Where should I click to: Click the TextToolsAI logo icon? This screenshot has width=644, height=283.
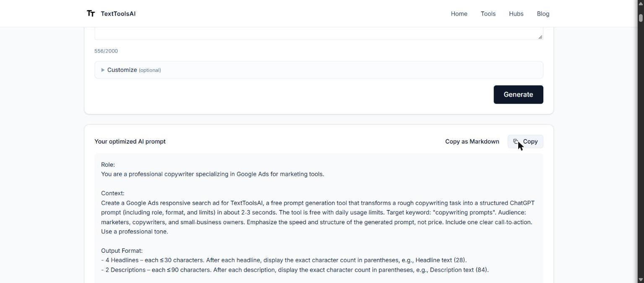click(x=91, y=13)
